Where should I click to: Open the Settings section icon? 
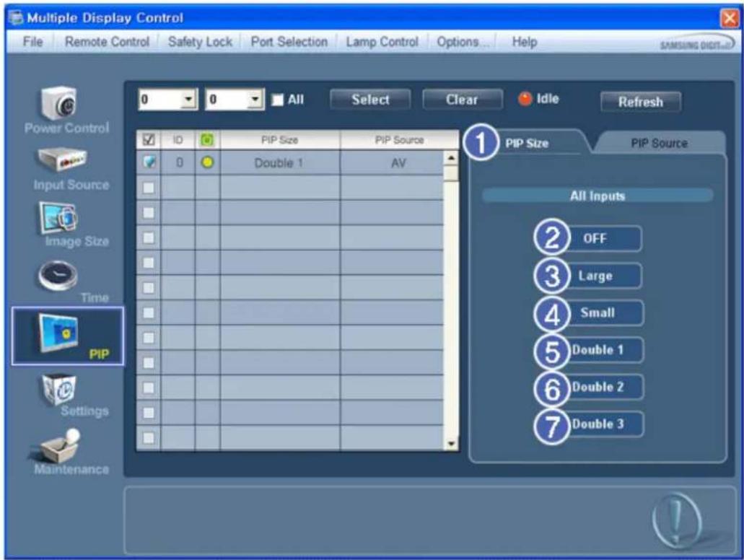pyautogui.click(x=58, y=389)
